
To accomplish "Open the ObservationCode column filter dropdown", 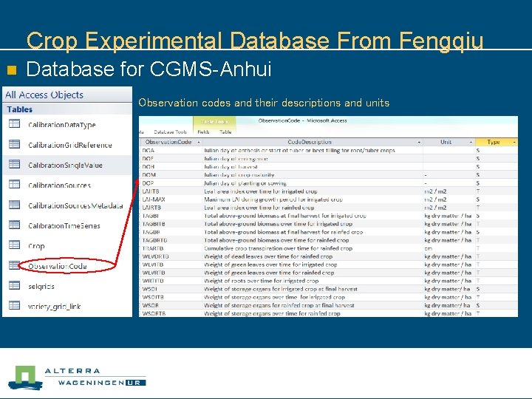I will [x=199, y=142].
